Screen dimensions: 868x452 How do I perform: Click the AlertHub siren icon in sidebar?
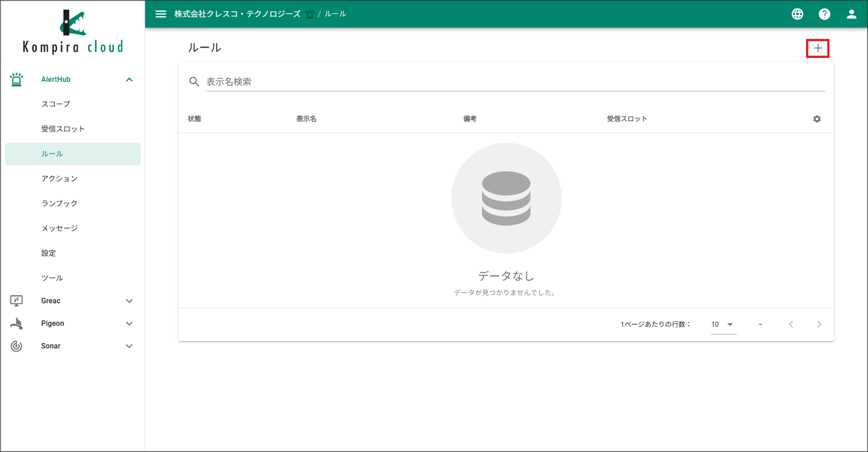coord(16,80)
